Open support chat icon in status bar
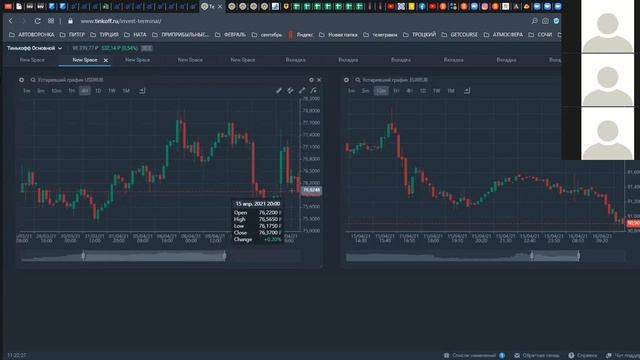This screenshot has height=360, width=640. [609, 356]
